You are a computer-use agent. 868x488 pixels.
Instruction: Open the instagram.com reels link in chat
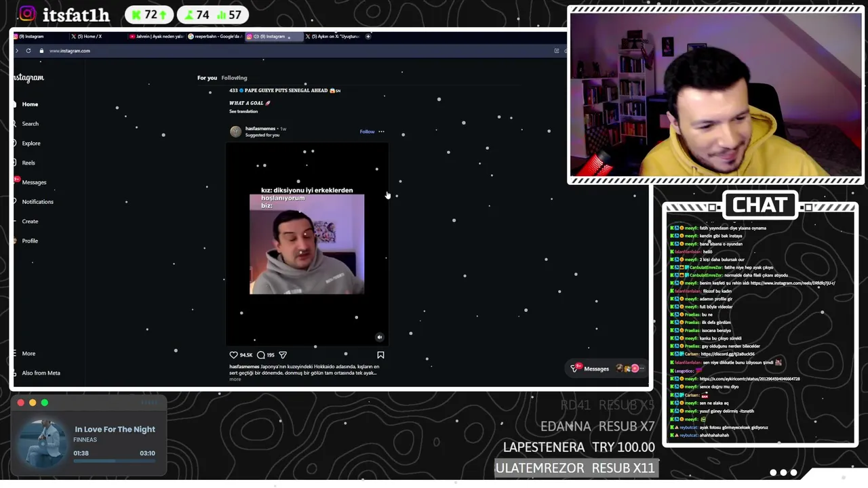click(x=792, y=283)
